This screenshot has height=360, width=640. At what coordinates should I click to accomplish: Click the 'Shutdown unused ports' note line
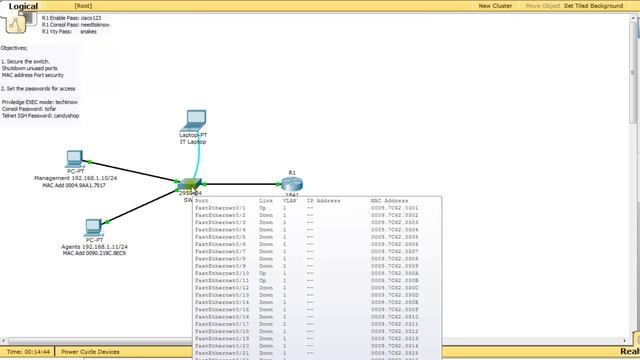(29, 69)
